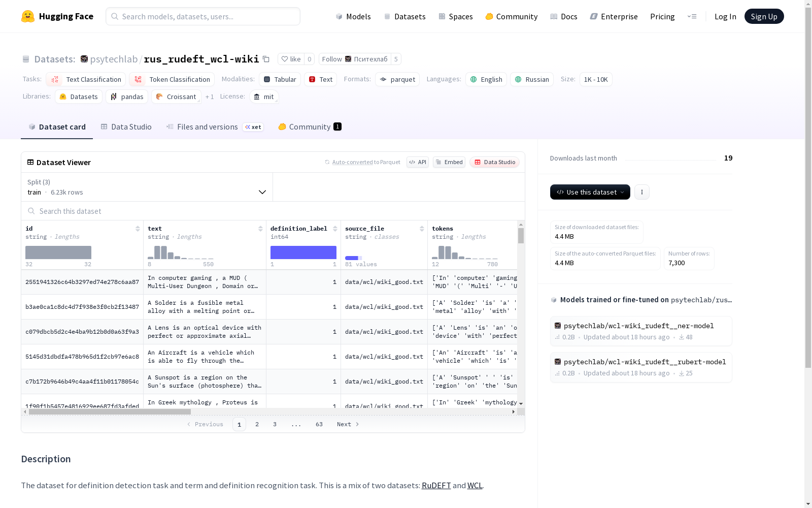Select the Token Classification task tag
This screenshot has height=508, width=812.
pyautogui.click(x=172, y=79)
